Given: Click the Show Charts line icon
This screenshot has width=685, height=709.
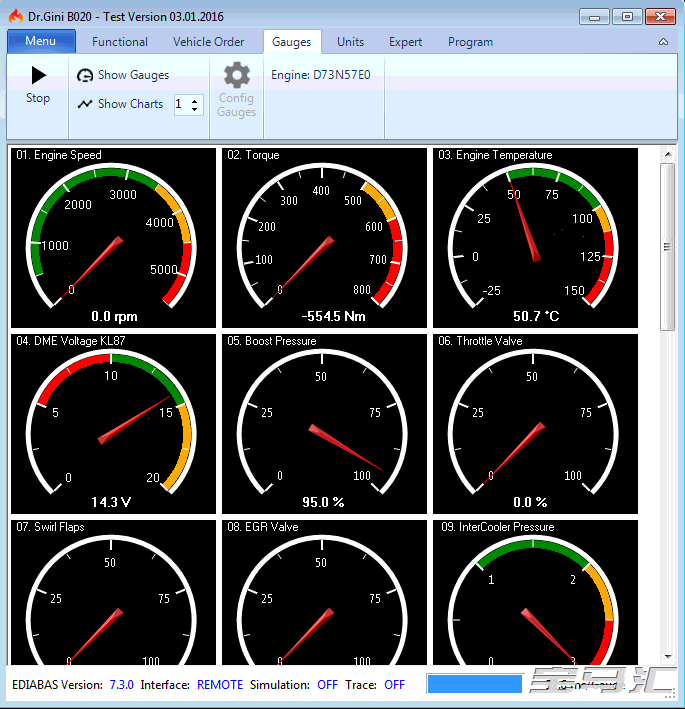Looking at the screenshot, I should pyautogui.click(x=85, y=104).
